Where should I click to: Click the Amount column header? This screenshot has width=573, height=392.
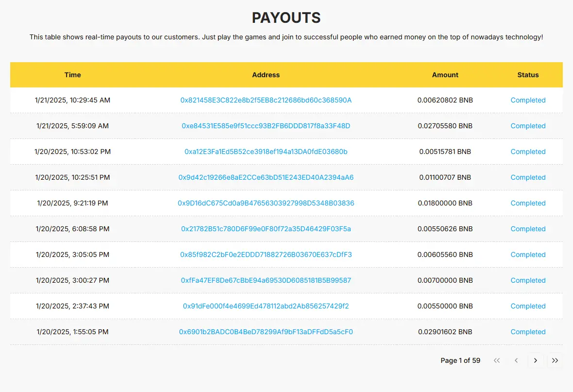[445, 75]
